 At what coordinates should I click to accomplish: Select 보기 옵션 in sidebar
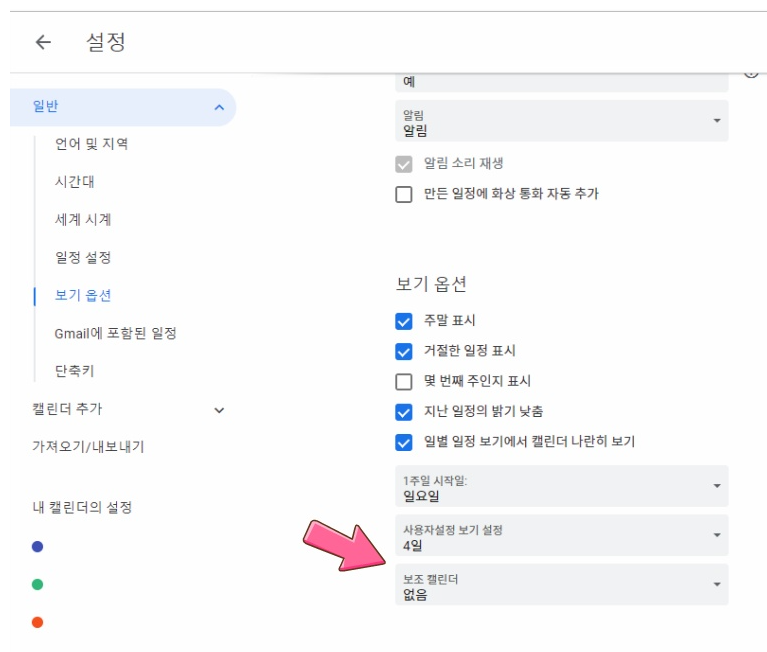tap(83, 295)
